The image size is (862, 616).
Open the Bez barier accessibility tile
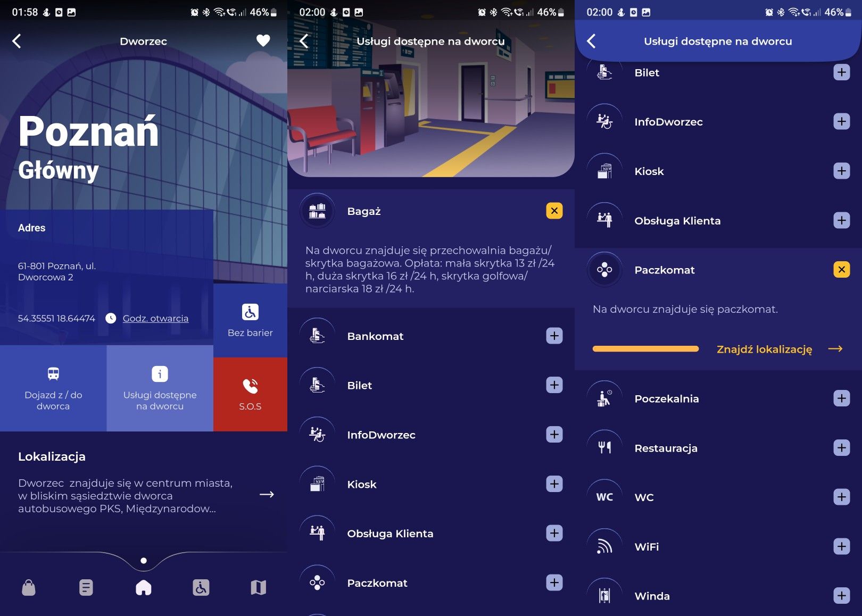pyautogui.click(x=250, y=320)
